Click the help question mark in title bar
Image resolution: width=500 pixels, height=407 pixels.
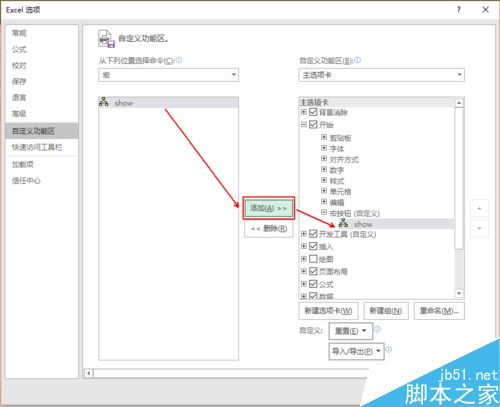[459, 10]
